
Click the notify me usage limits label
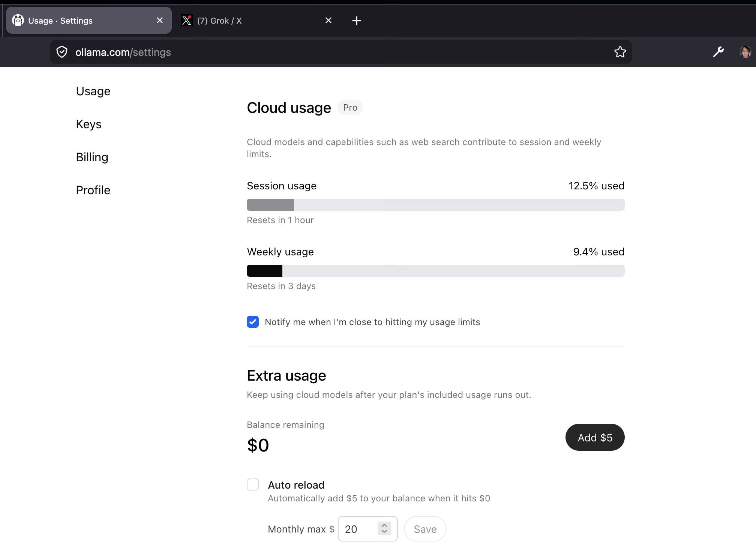[372, 322]
